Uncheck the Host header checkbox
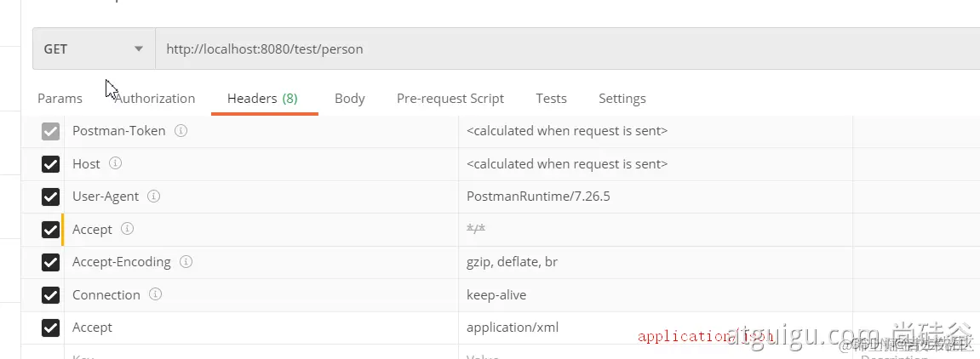 point(51,164)
